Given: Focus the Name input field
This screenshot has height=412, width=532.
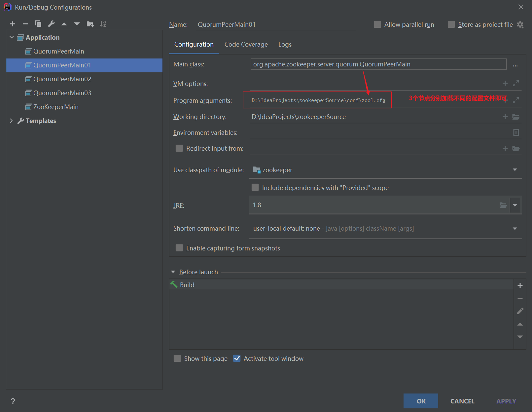Looking at the screenshot, I should coord(276,24).
